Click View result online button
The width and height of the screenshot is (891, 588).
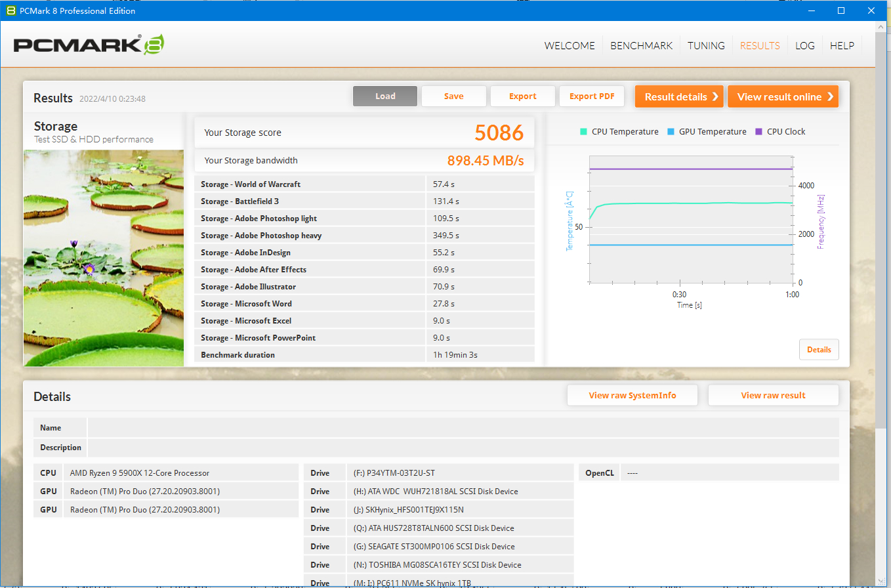tap(783, 96)
